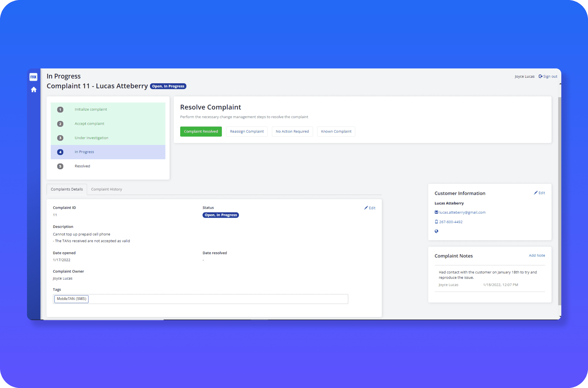This screenshot has height=388, width=588.
Task: Open the Under Investigation step
Action: coord(91,138)
